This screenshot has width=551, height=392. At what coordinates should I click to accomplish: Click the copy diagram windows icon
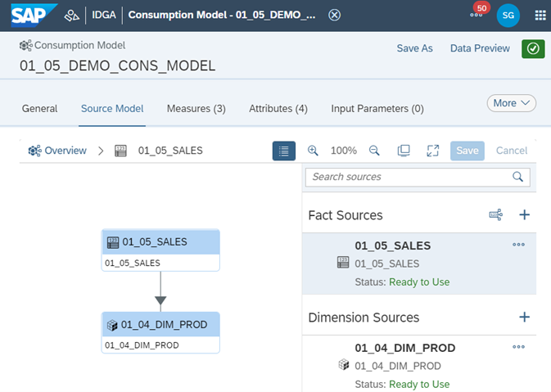click(404, 151)
